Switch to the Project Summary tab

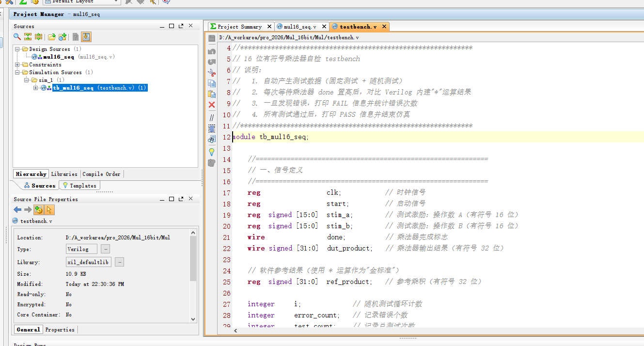click(240, 27)
